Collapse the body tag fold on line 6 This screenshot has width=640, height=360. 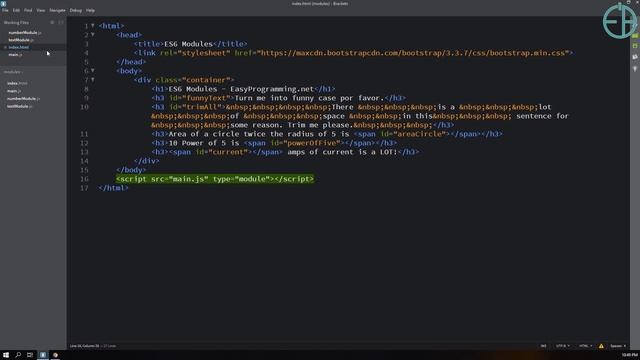click(x=93, y=71)
